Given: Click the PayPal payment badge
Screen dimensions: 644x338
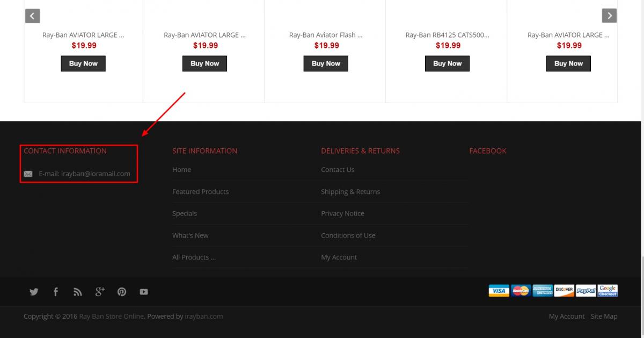Looking at the screenshot, I should 586,291.
